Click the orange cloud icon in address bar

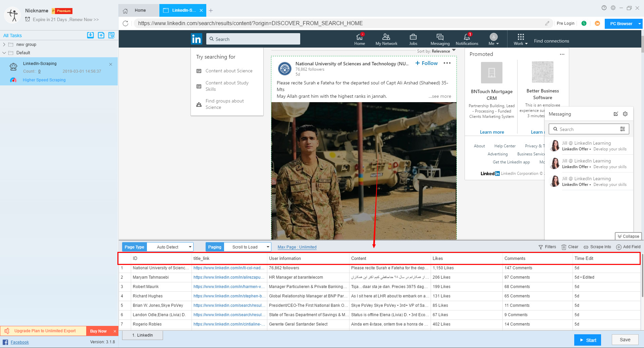597,23
